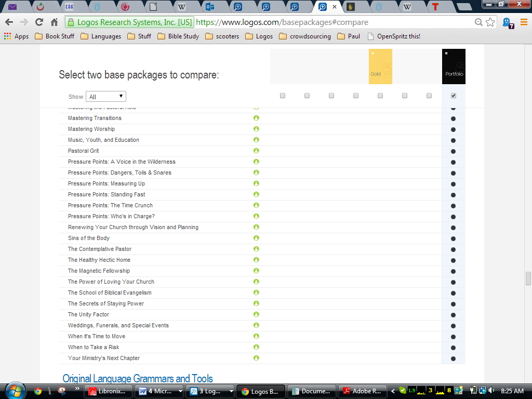Image resolution: width=532 pixels, height=399 pixels.
Task: Click the Weddings, Funerals, and Special Events row
Action: 262,325
